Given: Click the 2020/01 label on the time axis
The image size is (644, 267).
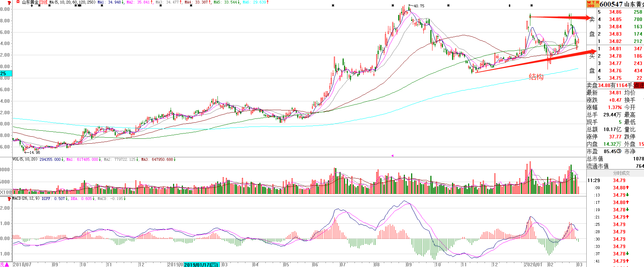Looking at the screenshot, I should pos(533,265).
